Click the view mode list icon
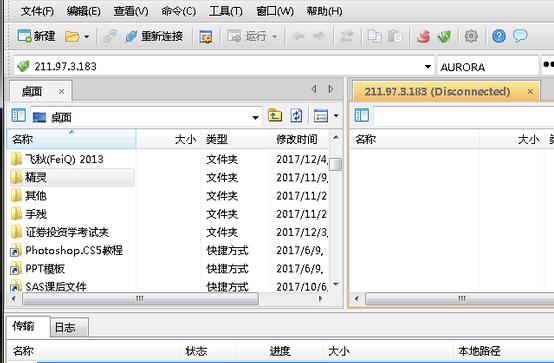 coord(321,116)
